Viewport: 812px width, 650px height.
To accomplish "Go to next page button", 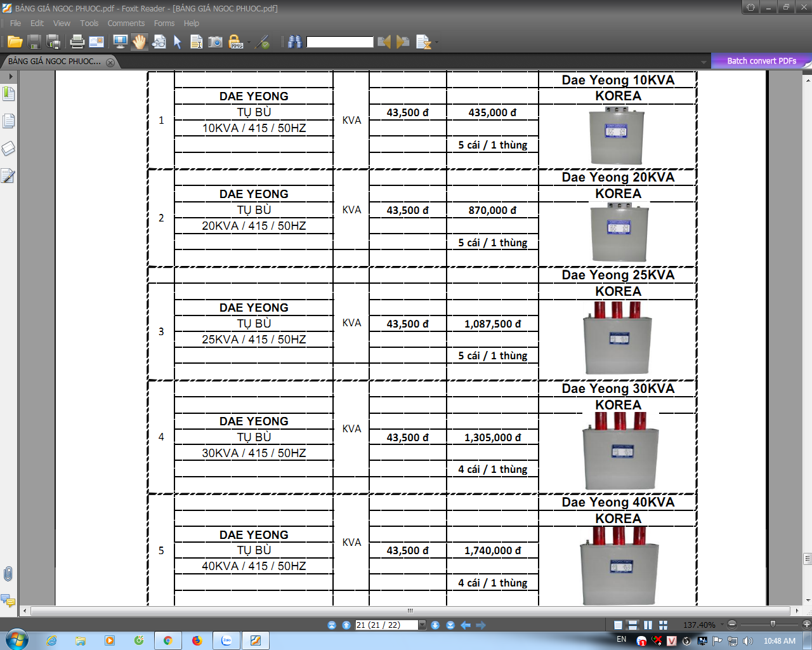I will tap(435, 625).
